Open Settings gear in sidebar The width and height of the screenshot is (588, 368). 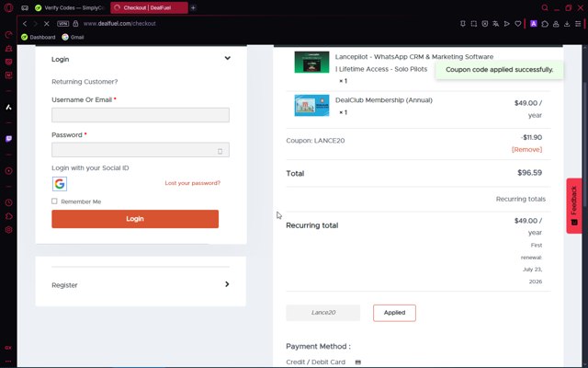click(x=8, y=230)
